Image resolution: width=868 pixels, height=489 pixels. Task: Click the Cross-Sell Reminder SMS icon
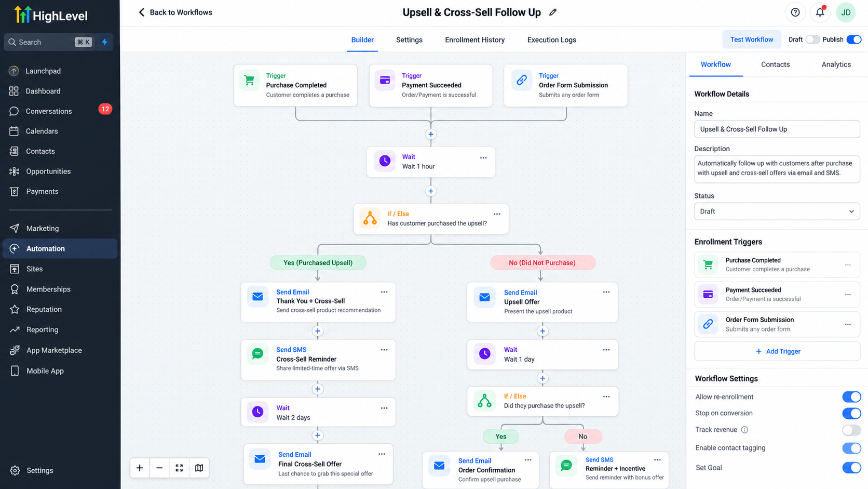tap(257, 354)
